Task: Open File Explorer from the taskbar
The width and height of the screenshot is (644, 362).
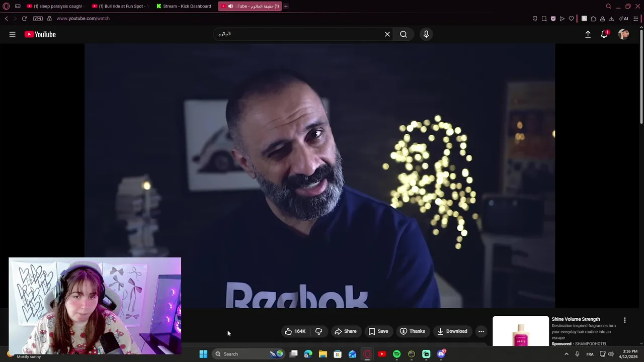Action: click(323, 354)
